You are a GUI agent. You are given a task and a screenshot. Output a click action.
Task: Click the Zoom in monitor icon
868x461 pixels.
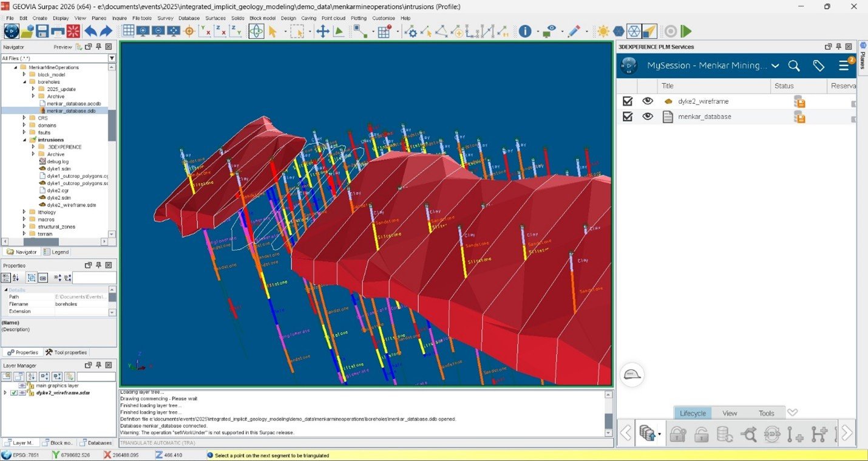tap(143, 31)
